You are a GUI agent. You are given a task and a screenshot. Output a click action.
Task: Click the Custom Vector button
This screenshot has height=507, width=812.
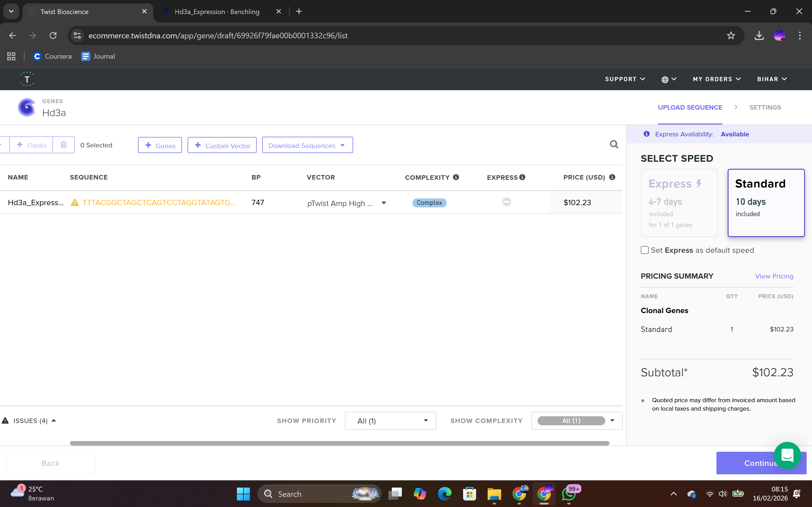click(x=222, y=145)
